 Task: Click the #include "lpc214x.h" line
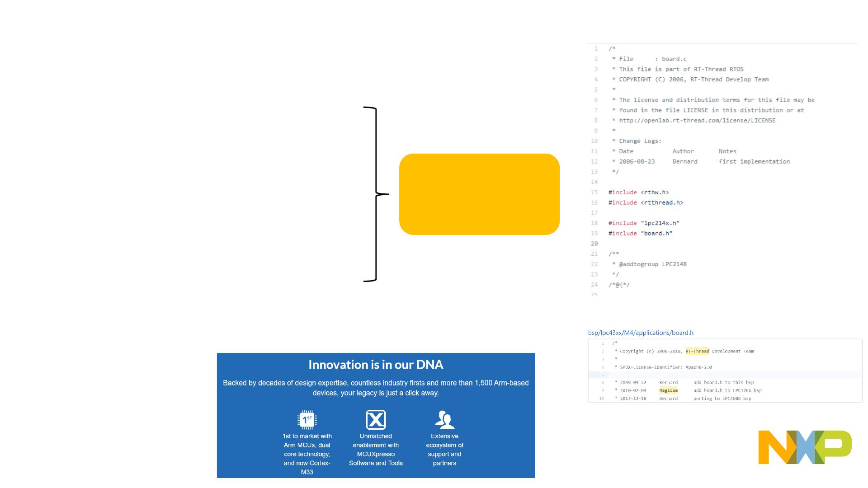point(644,223)
